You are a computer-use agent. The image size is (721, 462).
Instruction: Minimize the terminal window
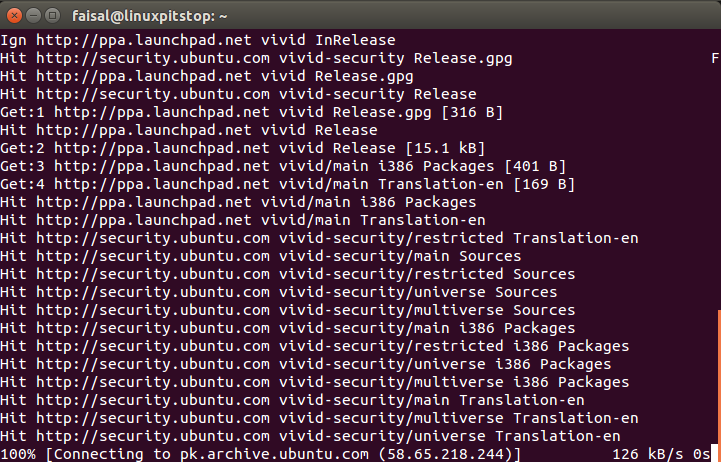pos(34,16)
